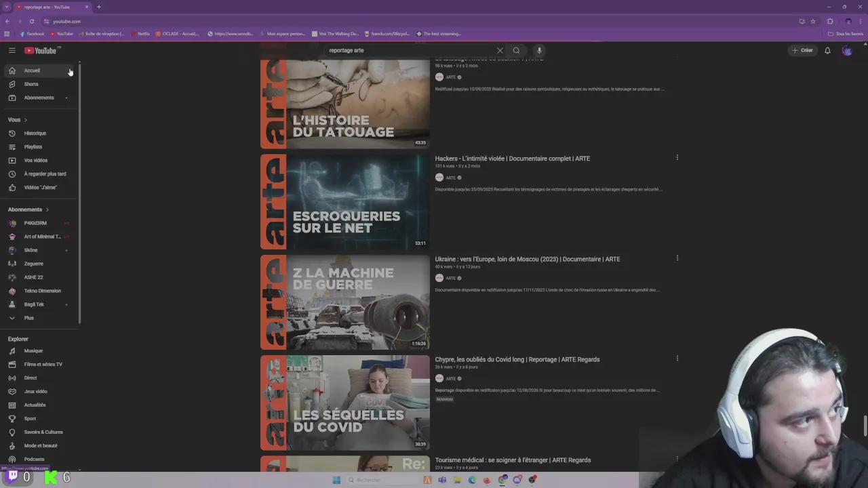Expand subscriptions list with Plus
Viewport: 868px width, 488px height.
(40, 318)
